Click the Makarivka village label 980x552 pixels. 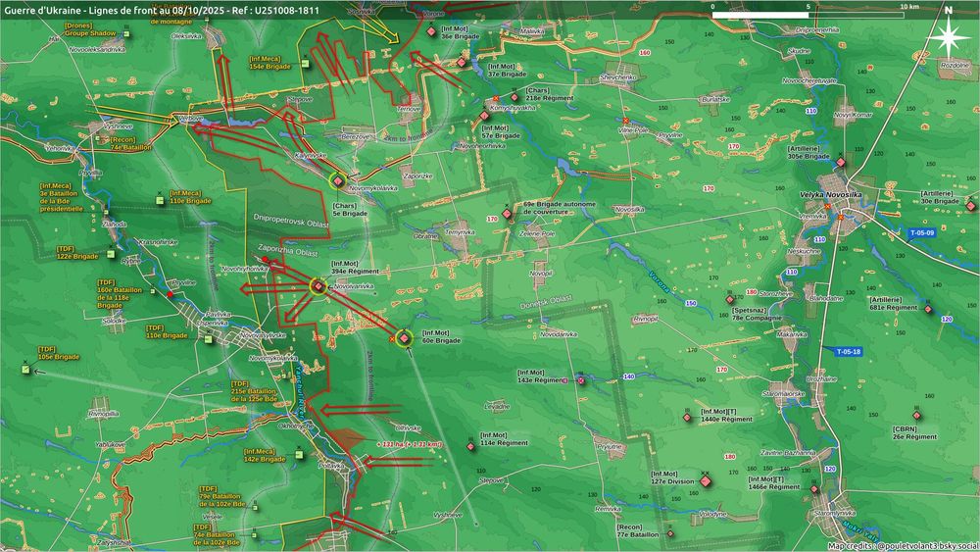click(792, 334)
